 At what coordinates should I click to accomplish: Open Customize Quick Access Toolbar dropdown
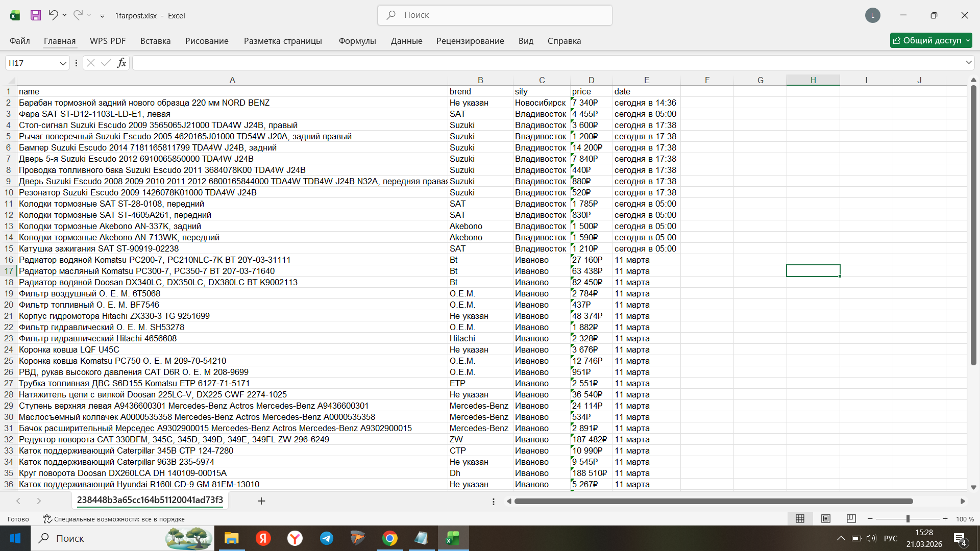(x=102, y=16)
